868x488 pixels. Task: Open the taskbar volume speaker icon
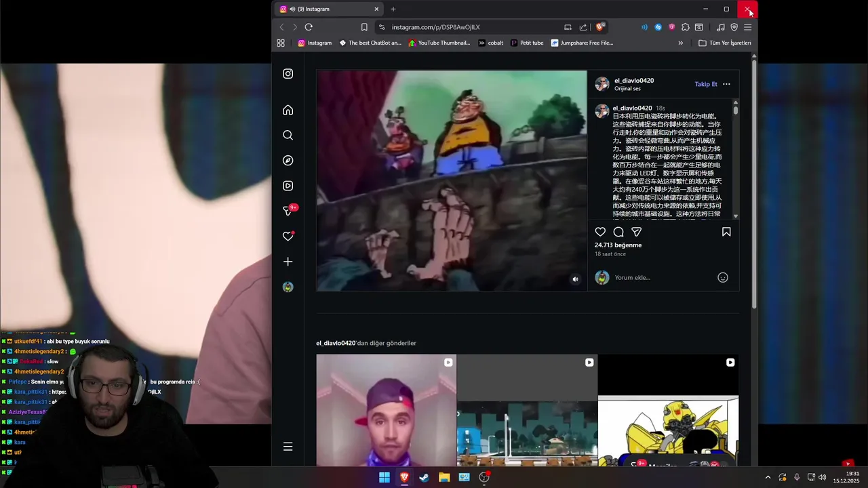(x=822, y=477)
